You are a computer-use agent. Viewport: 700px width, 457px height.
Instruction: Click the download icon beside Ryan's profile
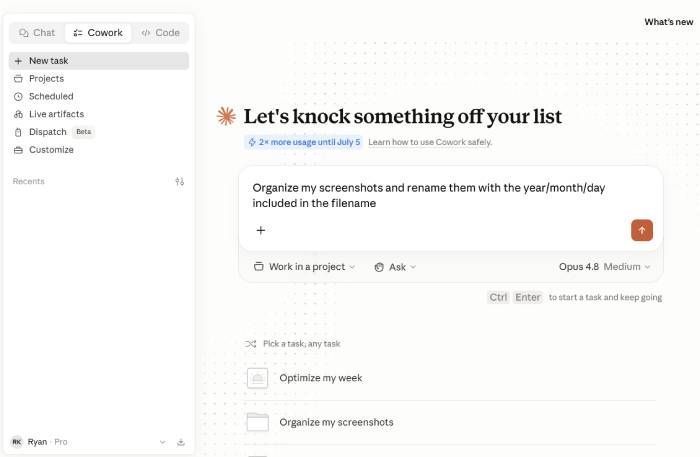click(x=181, y=442)
